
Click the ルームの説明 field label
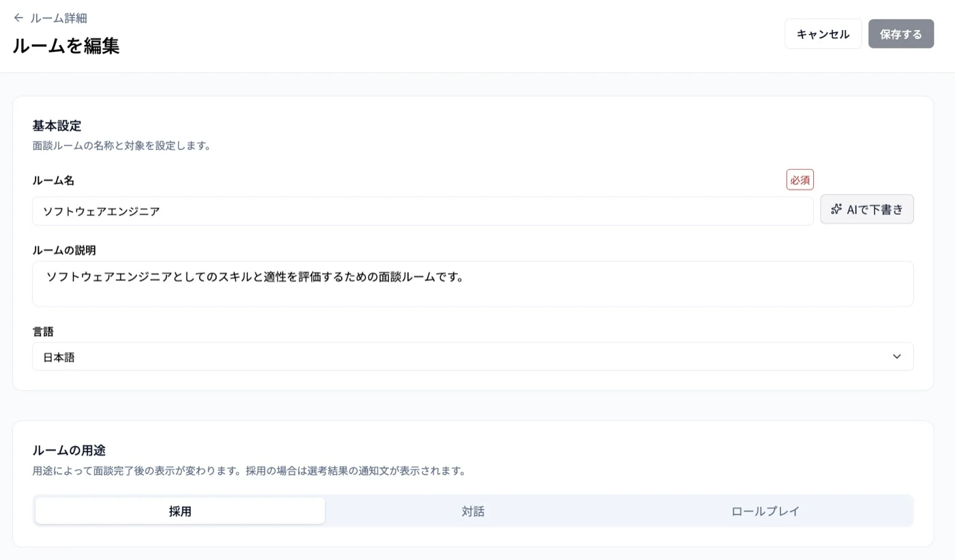click(64, 250)
